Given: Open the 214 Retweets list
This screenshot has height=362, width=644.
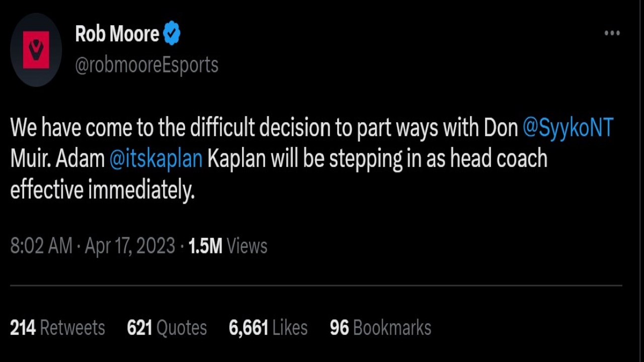Looking at the screenshot, I should [57, 328].
